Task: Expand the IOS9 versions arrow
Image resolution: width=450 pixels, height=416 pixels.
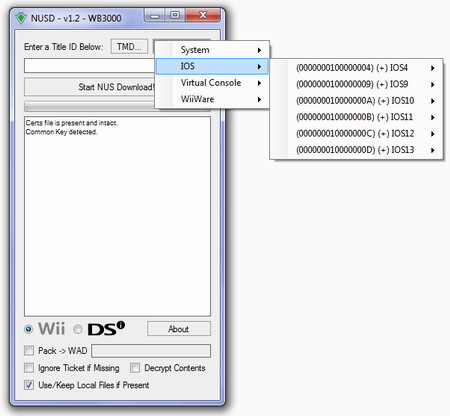Action: pos(433,85)
